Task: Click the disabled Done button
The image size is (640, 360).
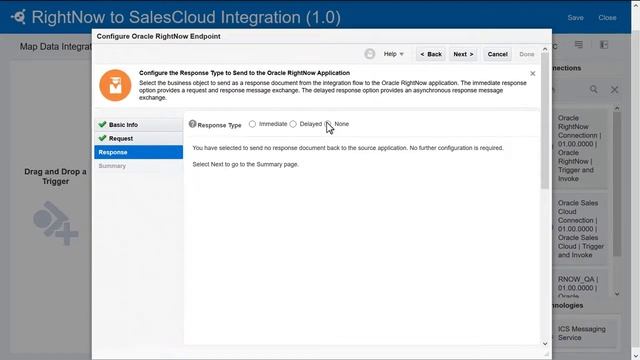Action: [527, 54]
